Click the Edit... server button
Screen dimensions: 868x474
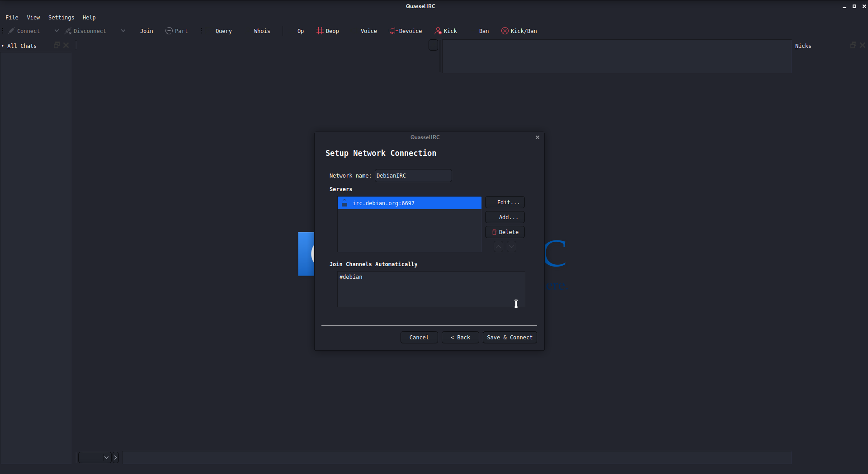click(505, 202)
